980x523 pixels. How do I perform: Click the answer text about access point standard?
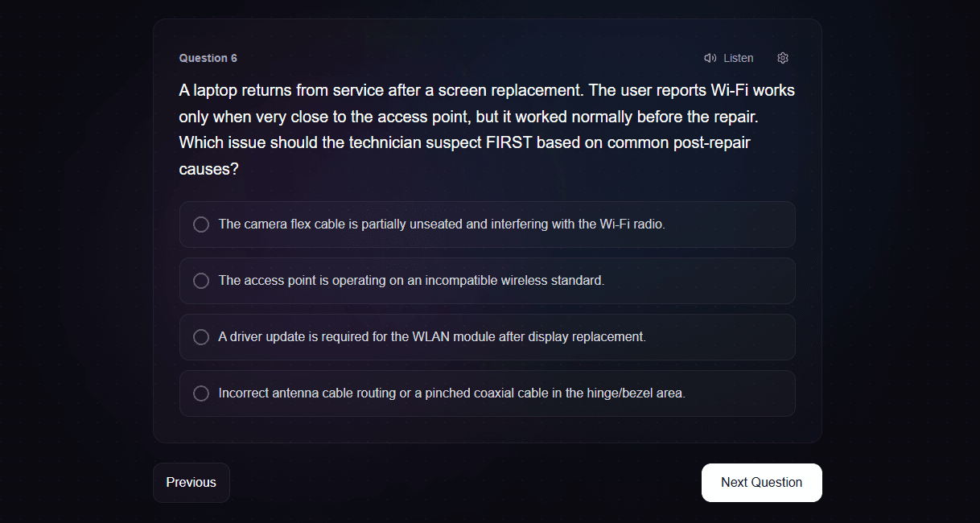coord(411,281)
